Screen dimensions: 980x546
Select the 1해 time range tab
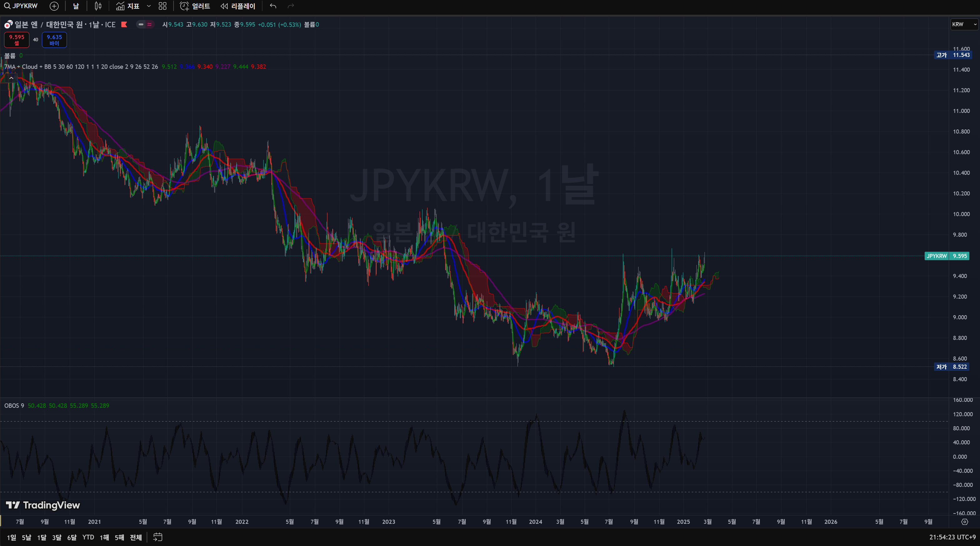(104, 537)
